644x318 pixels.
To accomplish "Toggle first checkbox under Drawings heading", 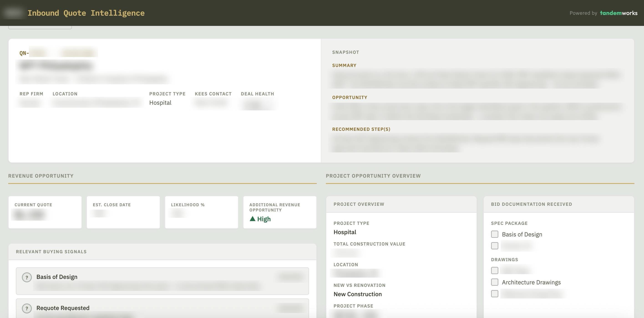I will (494, 270).
